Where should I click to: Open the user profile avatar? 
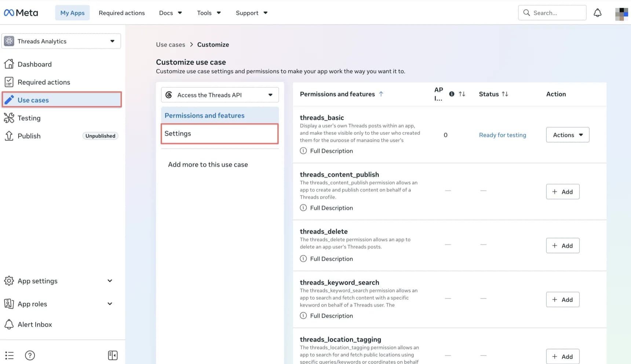click(621, 14)
